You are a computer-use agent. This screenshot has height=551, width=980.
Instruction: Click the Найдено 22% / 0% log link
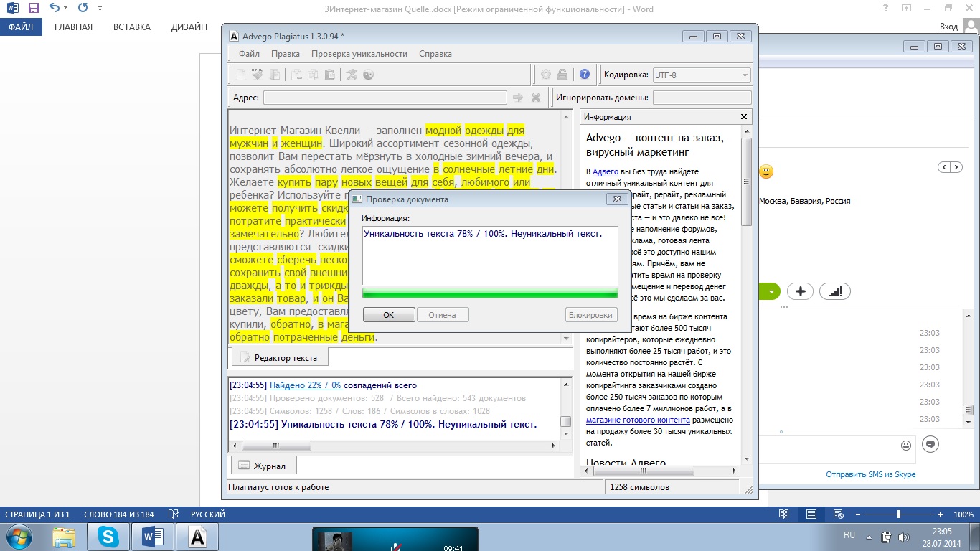[306, 385]
